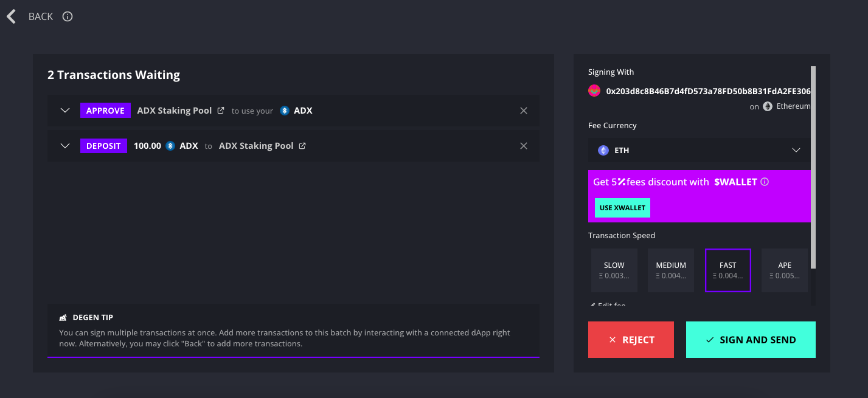
Task: Click the $WALLET text in discount banner
Action: [x=736, y=182]
